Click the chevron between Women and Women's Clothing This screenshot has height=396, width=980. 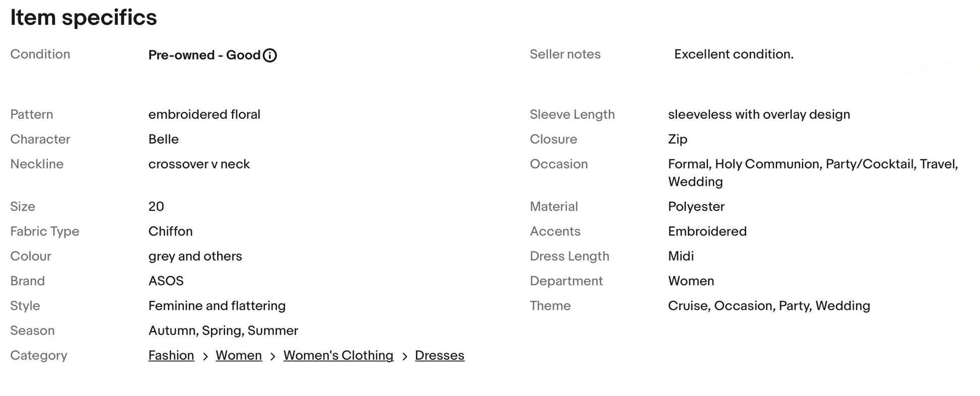272,356
